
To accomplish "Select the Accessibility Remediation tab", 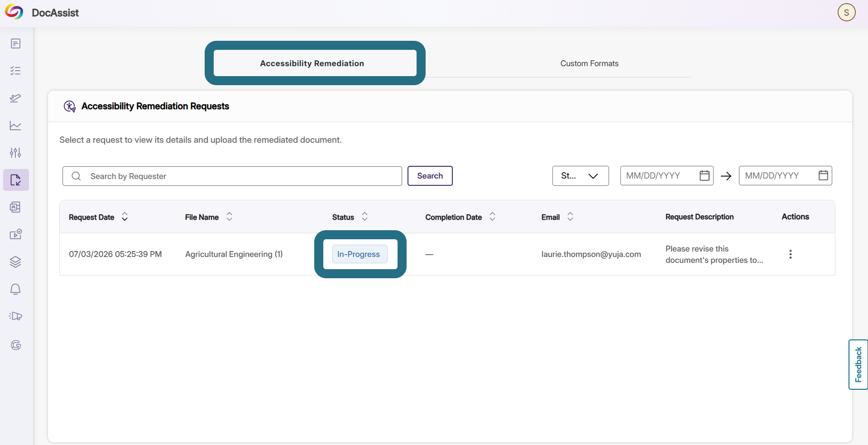I will point(312,63).
